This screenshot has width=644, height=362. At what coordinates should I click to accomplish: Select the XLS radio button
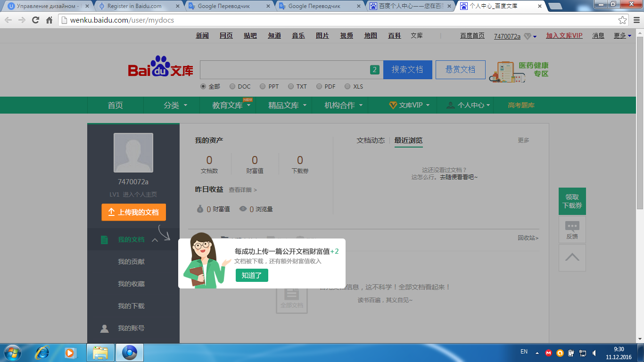click(x=347, y=86)
